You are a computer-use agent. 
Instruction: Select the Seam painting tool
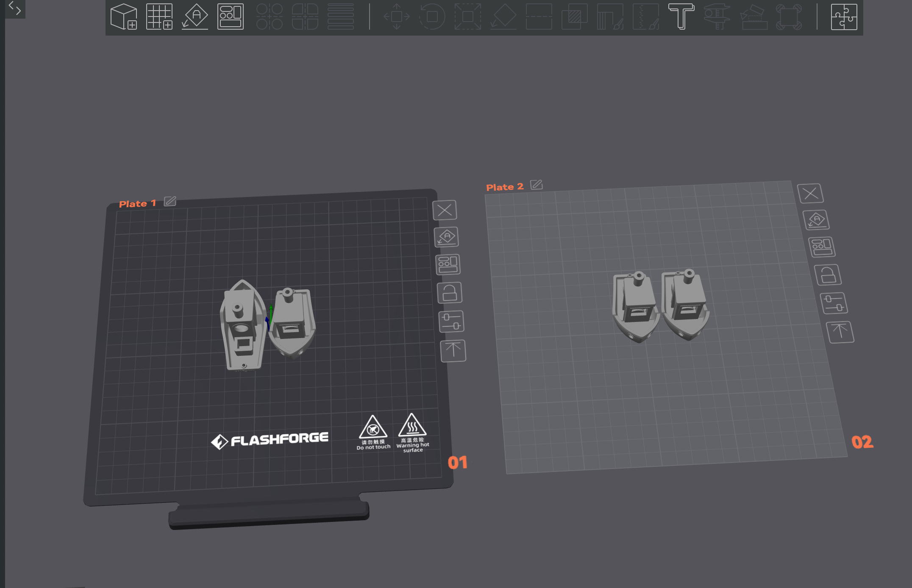tap(646, 17)
